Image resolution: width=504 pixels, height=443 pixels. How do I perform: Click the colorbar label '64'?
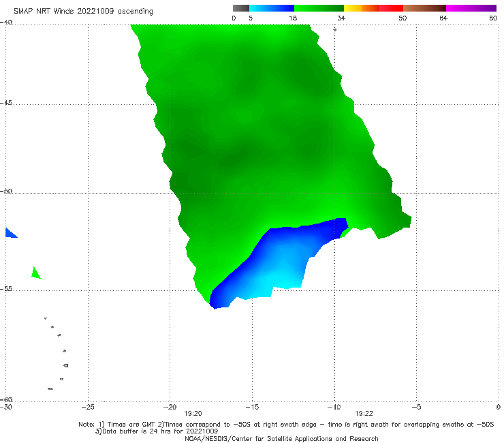point(443,18)
